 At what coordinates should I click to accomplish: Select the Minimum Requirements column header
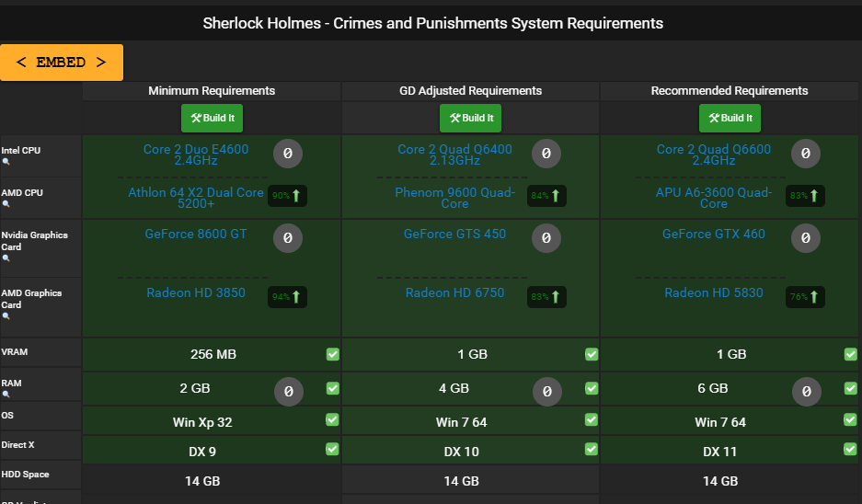click(x=212, y=91)
